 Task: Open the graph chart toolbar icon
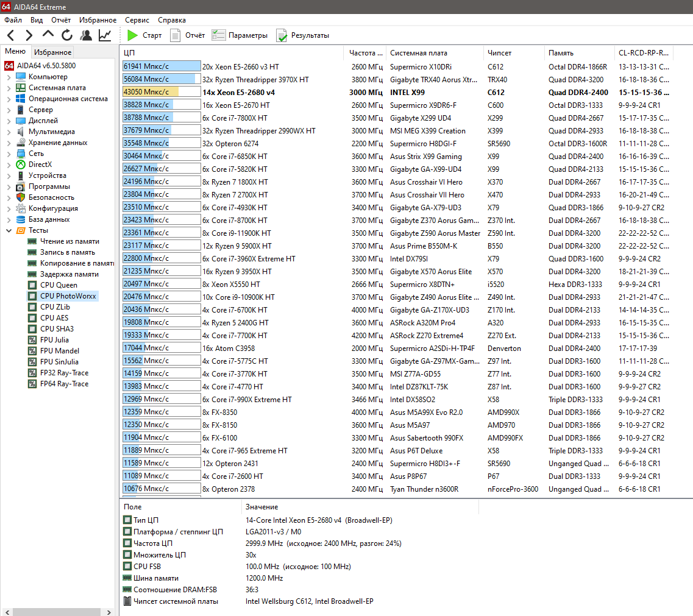click(x=105, y=35)
